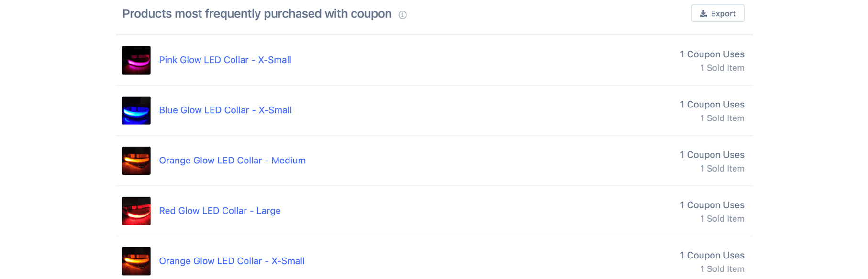Viewport: 868px width, 279px height.
Task: Click the Red Glow collar thumbnail image
Action: (x=136, y=211)
